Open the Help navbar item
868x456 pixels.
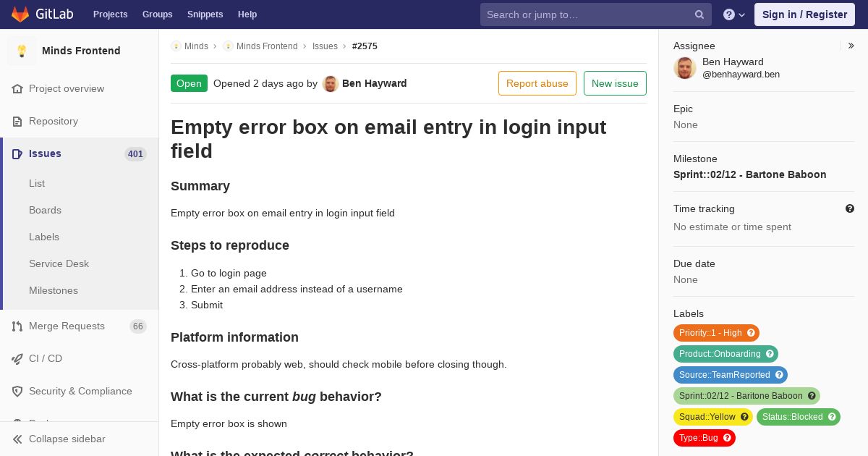coord(247,14)
